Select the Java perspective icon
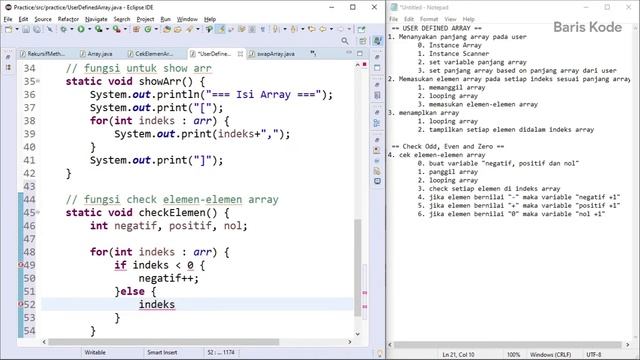The width and height of the screenshot is (640, 360). (x=378, y=41)
